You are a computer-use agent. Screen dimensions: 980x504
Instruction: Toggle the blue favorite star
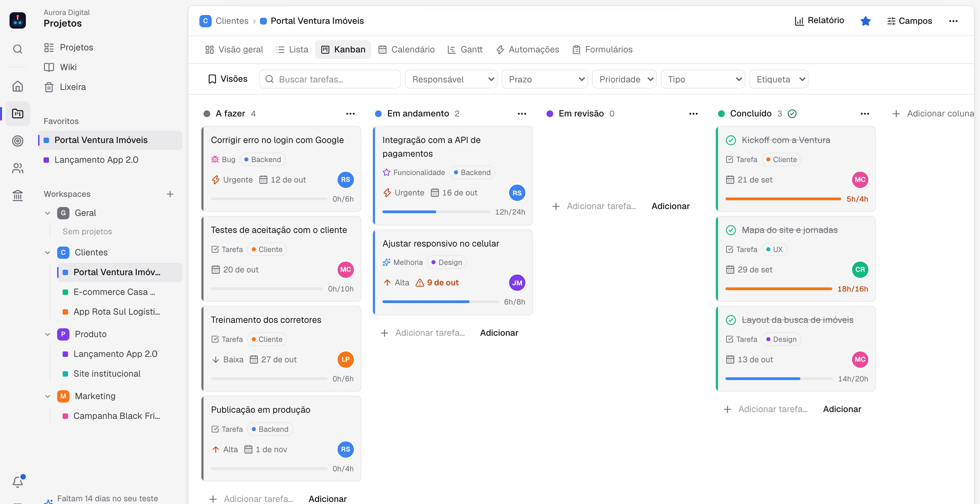click(865, 21)
